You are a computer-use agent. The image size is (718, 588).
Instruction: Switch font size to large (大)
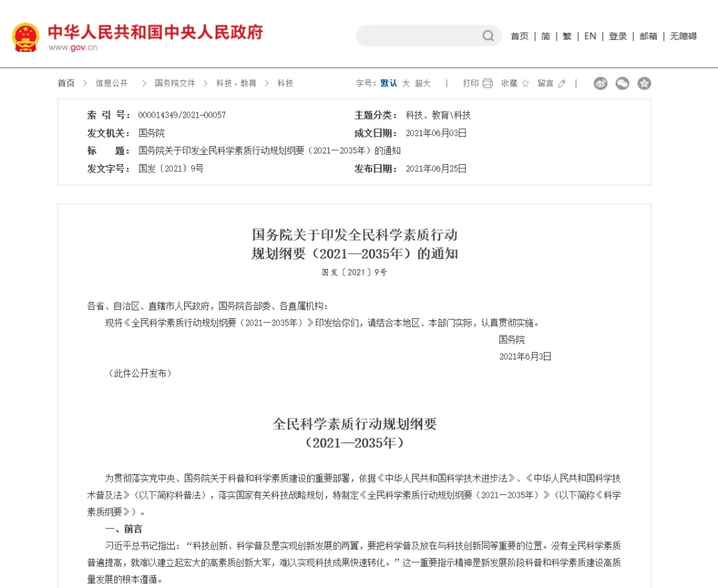[406, 83]
